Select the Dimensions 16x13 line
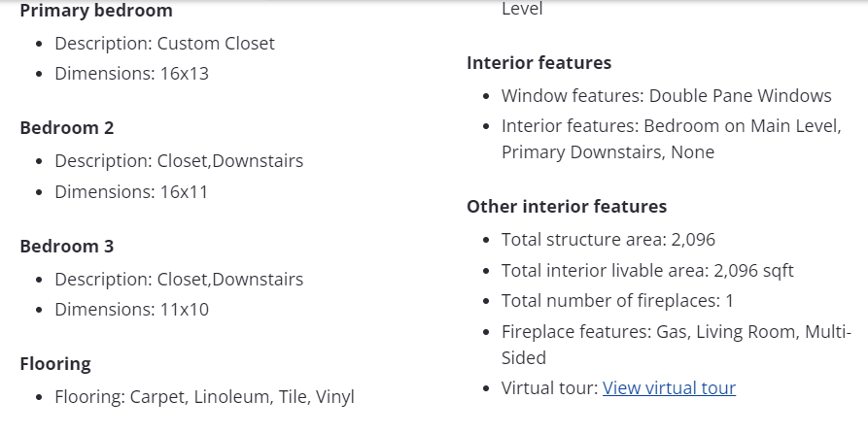868x434 pixels. point(131,74)
